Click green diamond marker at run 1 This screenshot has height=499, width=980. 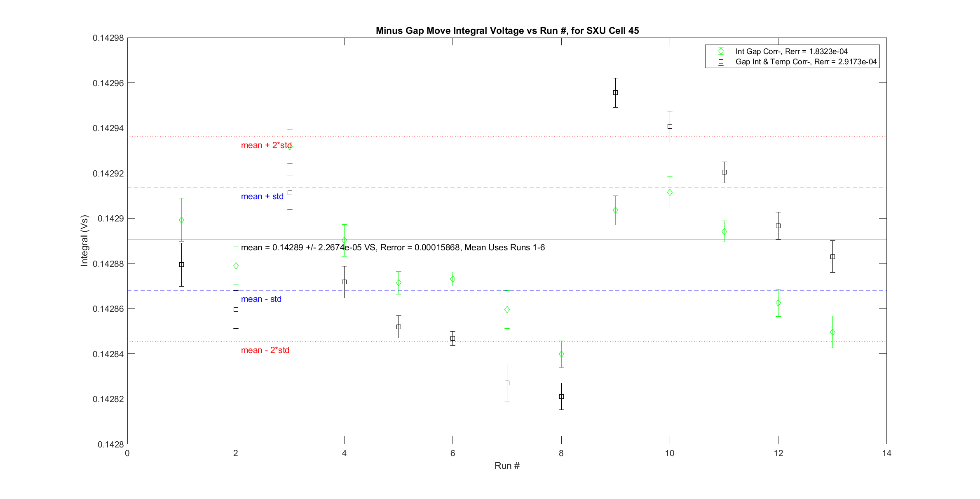click(x=181, y=220)
